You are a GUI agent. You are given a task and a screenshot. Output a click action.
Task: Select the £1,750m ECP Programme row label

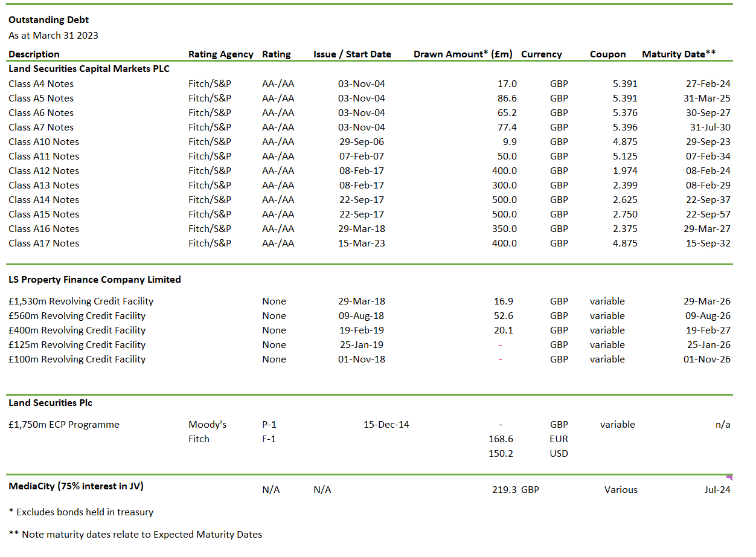click(x=64, y=425)
